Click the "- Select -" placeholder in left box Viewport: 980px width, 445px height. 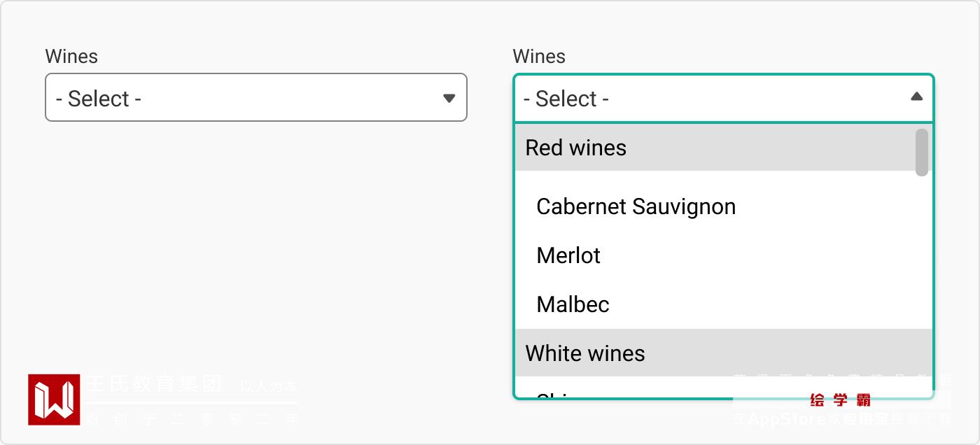click(99, 99)
